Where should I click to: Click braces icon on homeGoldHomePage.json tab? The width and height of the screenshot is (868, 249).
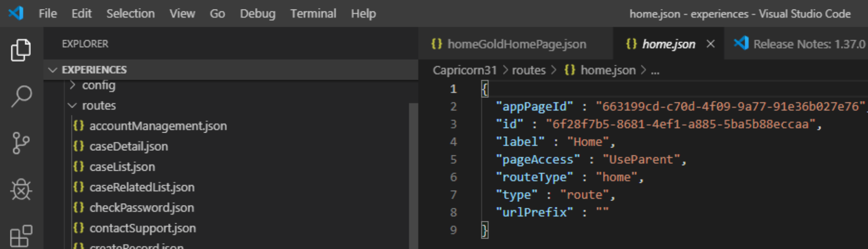[437, 43]
